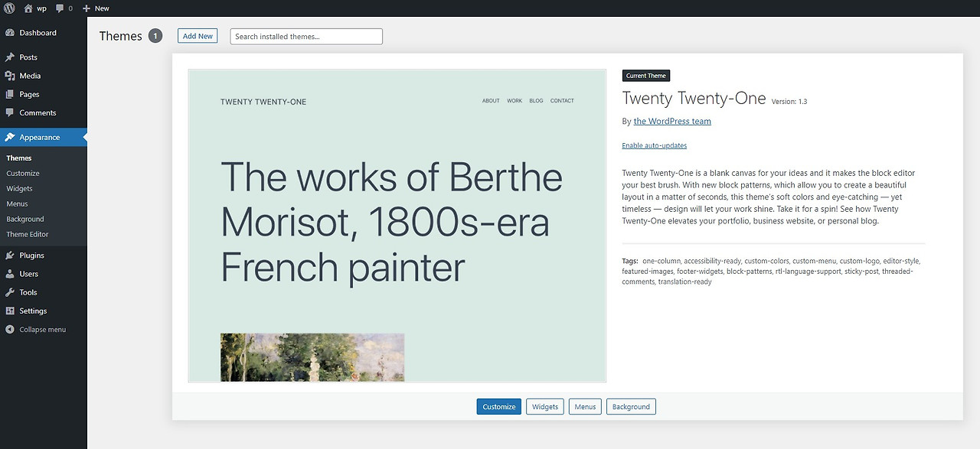The height and width of the screenshot is (449, 980).
Task: Click the Appearance paintbrush icon
Action: [10, 138]
